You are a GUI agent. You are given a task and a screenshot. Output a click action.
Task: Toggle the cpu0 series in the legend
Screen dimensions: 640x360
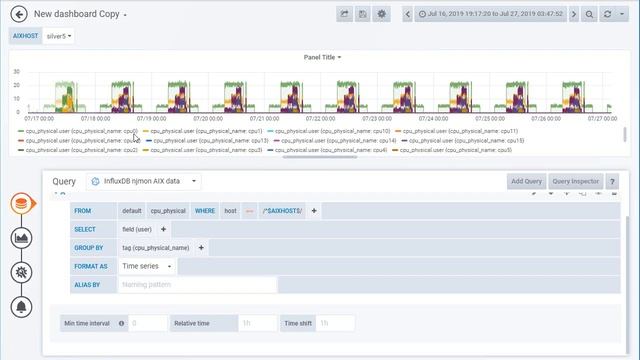(x=82, y=131)
